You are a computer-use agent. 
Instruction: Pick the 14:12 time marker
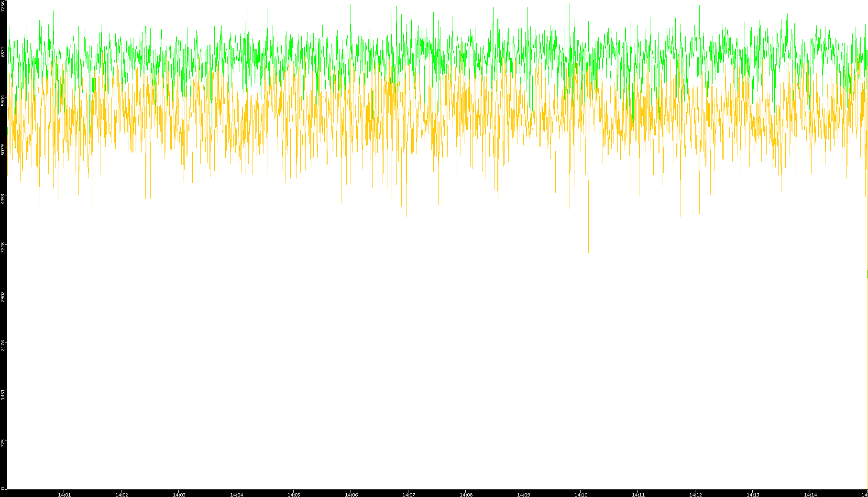pyautogui.click(x=695, y=495)
